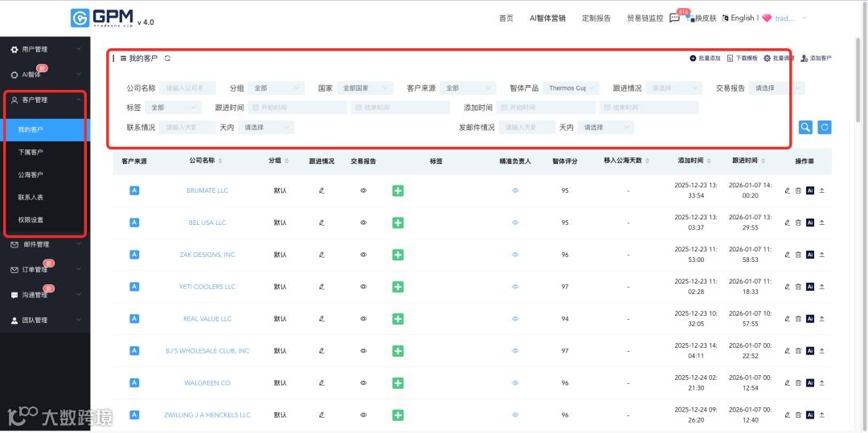Click the GPM logo
868x433 pixels.
click(102, 18)
